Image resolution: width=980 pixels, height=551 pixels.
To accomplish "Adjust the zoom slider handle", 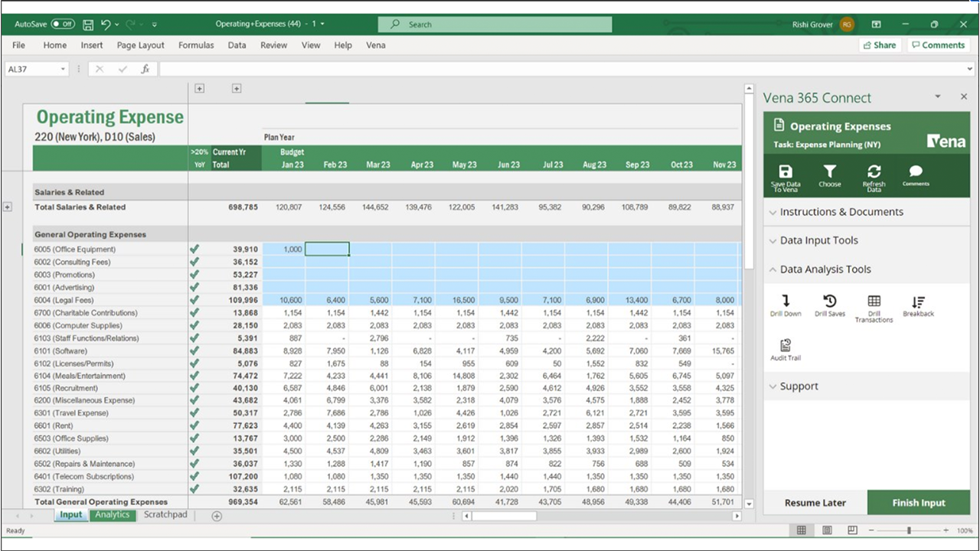I will (909, 530).
